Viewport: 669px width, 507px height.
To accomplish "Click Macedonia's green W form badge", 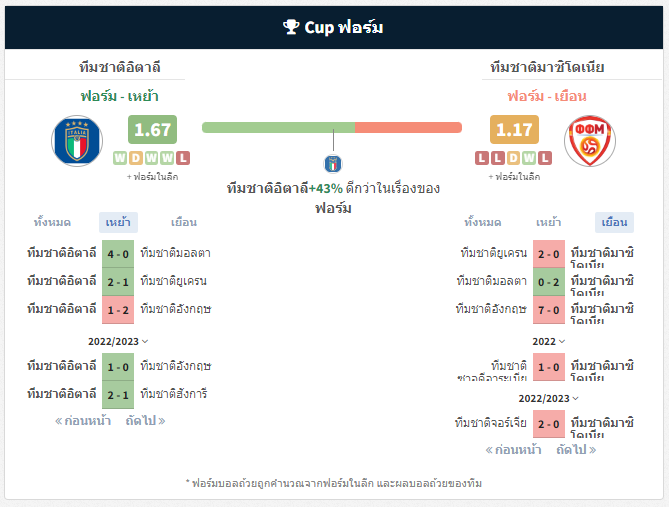I will [529, 158].
